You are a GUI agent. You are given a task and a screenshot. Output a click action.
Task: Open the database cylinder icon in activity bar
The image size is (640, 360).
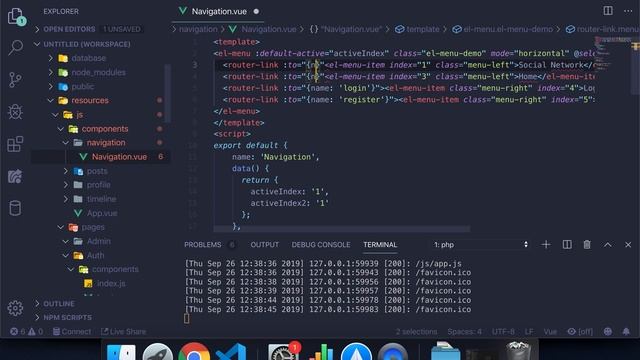[15, 208]
